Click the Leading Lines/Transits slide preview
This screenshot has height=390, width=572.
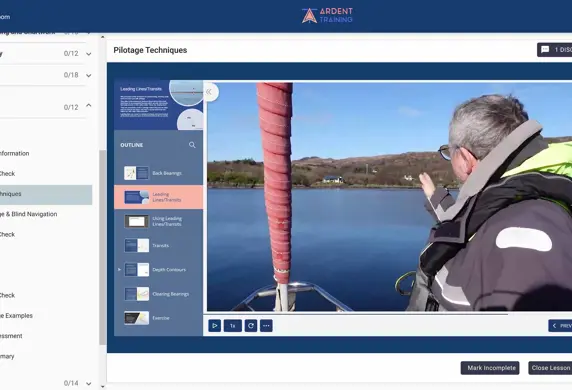coord(158,105)
